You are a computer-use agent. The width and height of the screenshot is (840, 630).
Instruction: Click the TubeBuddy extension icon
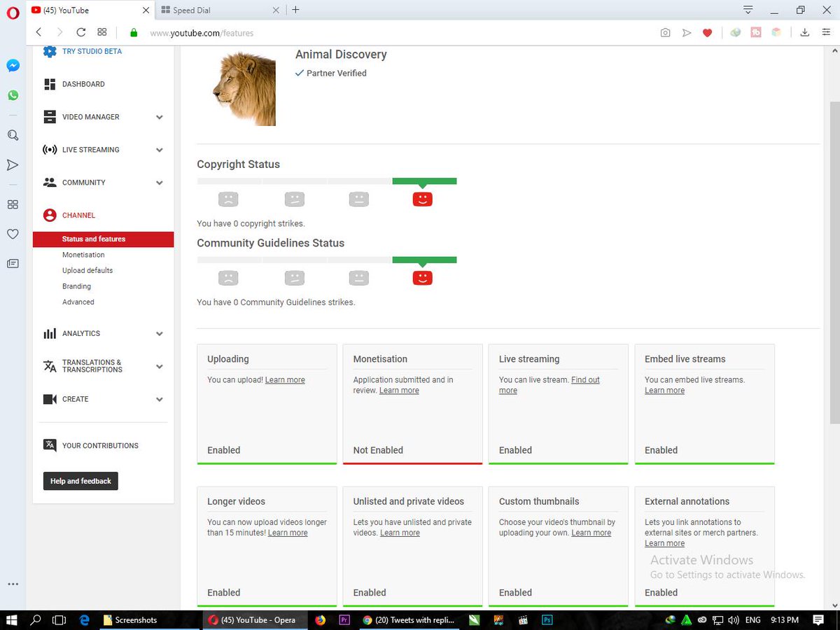coord(756,32)
